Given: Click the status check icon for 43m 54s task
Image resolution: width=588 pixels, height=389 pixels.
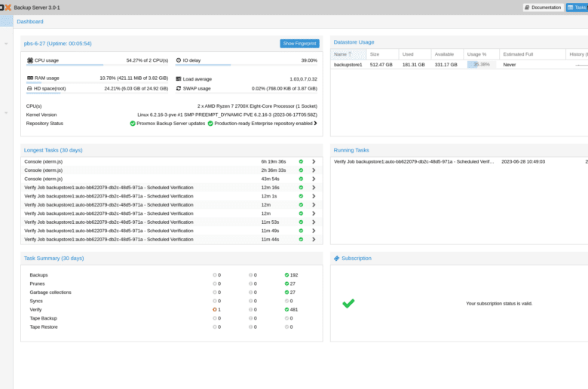Looking at the screenshot, I should click(x=301, y=179).
